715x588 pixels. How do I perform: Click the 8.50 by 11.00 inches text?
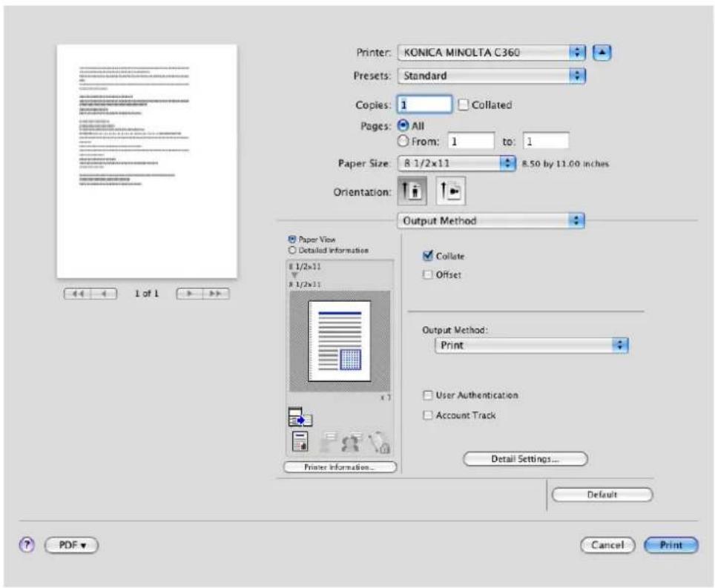[x=565, y=164]
